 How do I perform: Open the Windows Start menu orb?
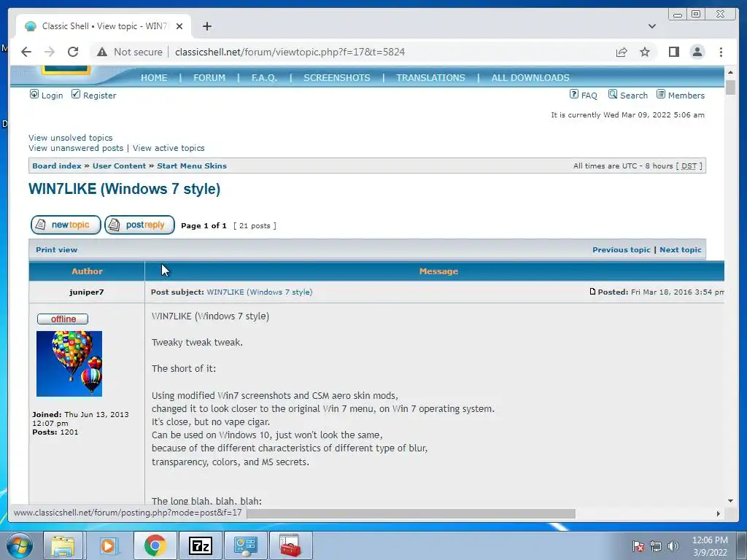(20, 545)
